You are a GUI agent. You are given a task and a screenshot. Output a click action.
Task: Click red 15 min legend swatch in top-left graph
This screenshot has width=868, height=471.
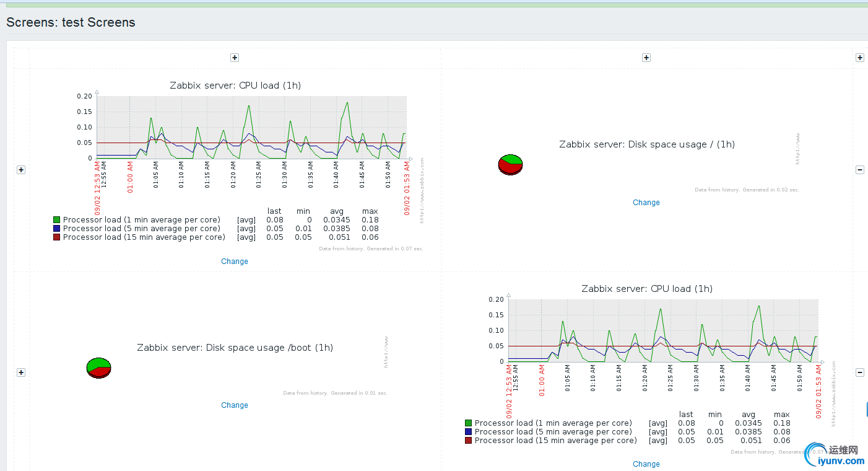[x=57, y=237]
